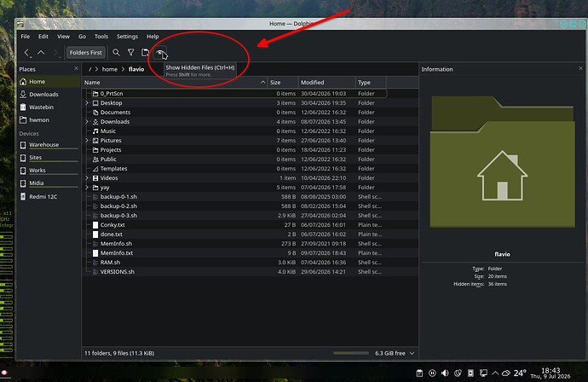Open the free space dropdown arrow
Screen dimensions: 588x382
pyautogui.click(x=412, y=353)
